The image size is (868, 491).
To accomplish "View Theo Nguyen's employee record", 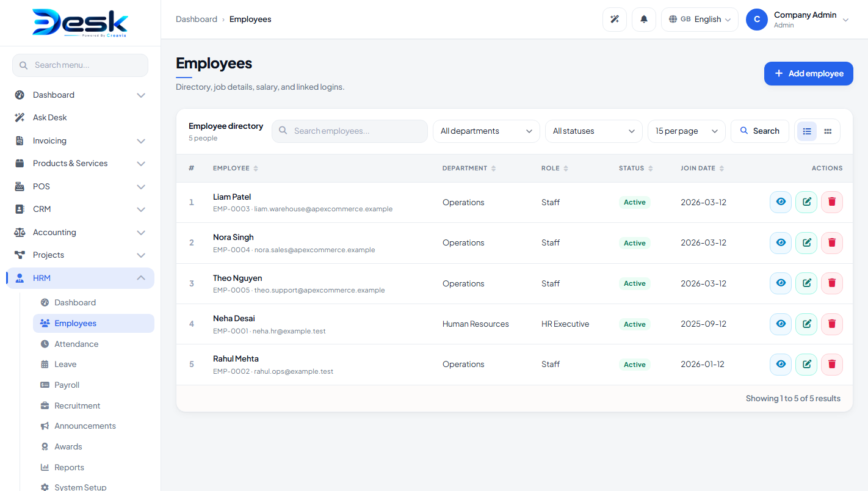I will pos(781,283).
